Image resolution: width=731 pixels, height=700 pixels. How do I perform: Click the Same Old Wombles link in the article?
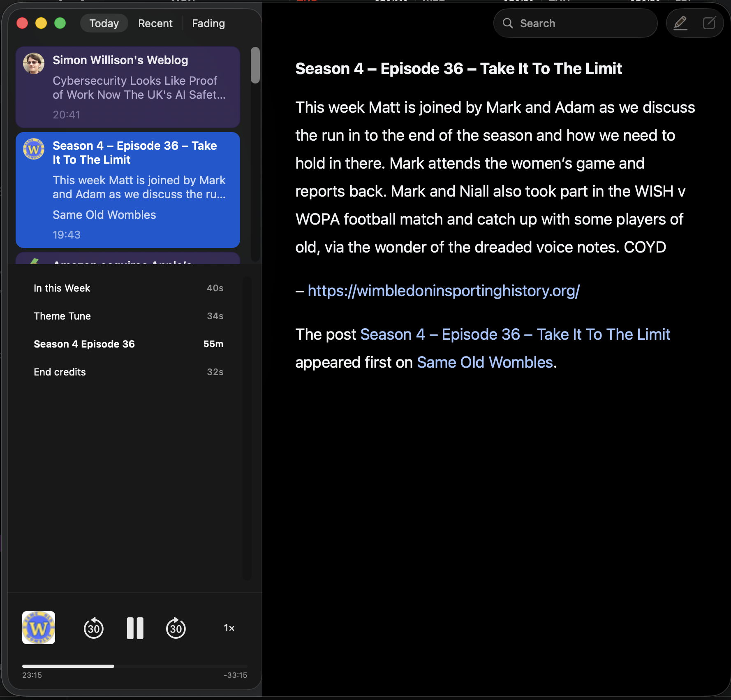[484, 362]
